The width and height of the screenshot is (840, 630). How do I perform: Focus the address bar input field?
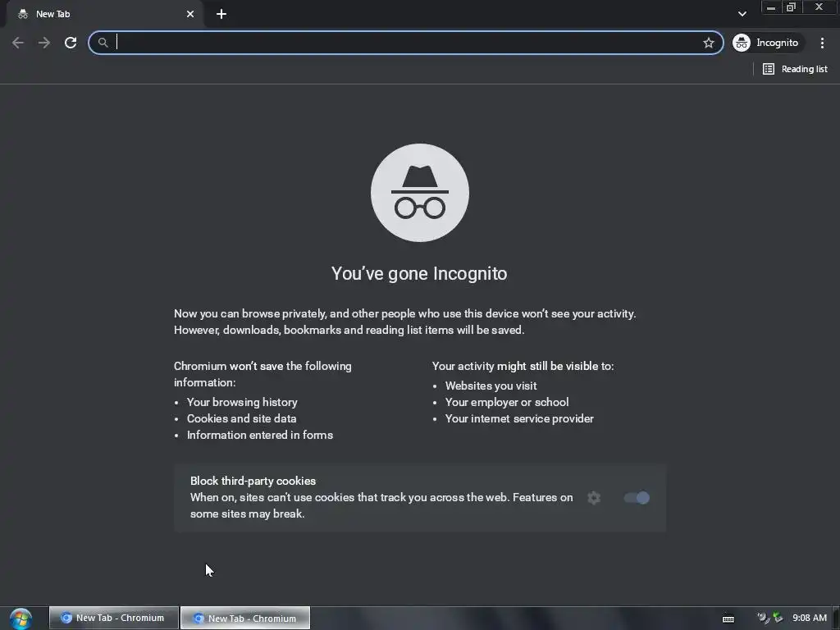pos(407,43)
